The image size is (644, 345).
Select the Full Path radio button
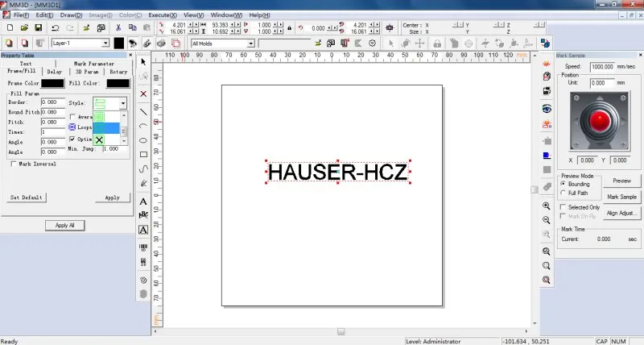[563, 193]
